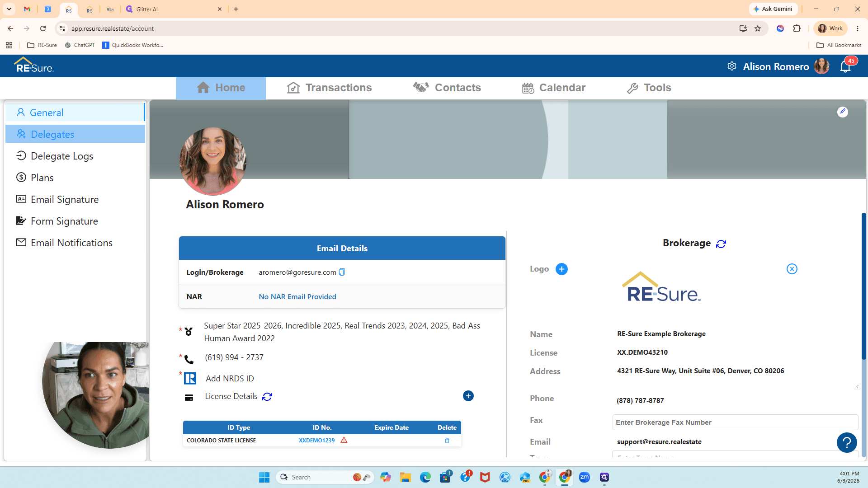Click the Enter Brokerage Fax Number field
Image resolution: width=868 pixels, height=488 pixels.
(x=735, y=422)
